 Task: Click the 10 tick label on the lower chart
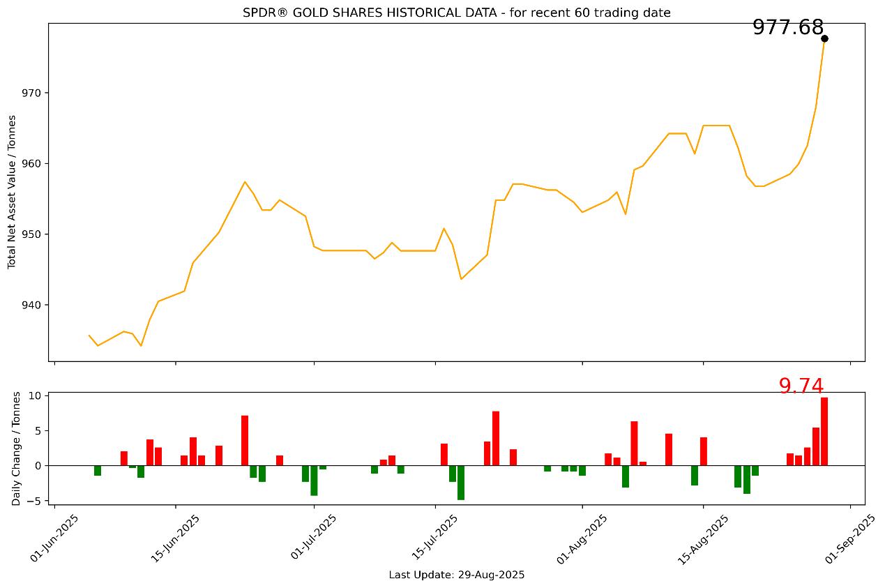[x=36, y=395]
